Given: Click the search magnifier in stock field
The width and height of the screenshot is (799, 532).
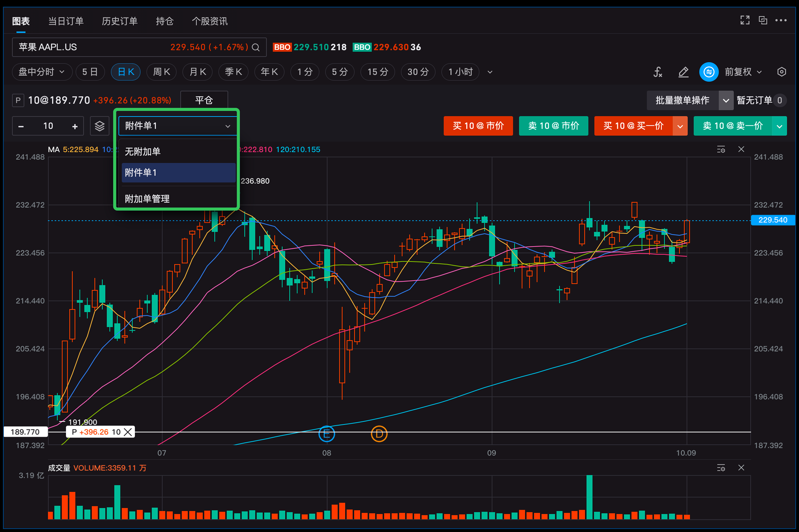Looking at the screenshot, I should coord(256,48).
